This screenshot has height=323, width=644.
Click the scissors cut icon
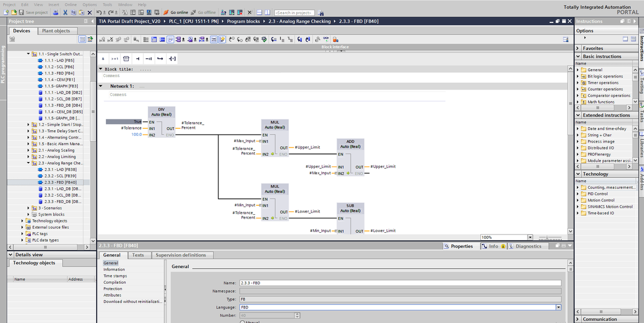(65, 12)
